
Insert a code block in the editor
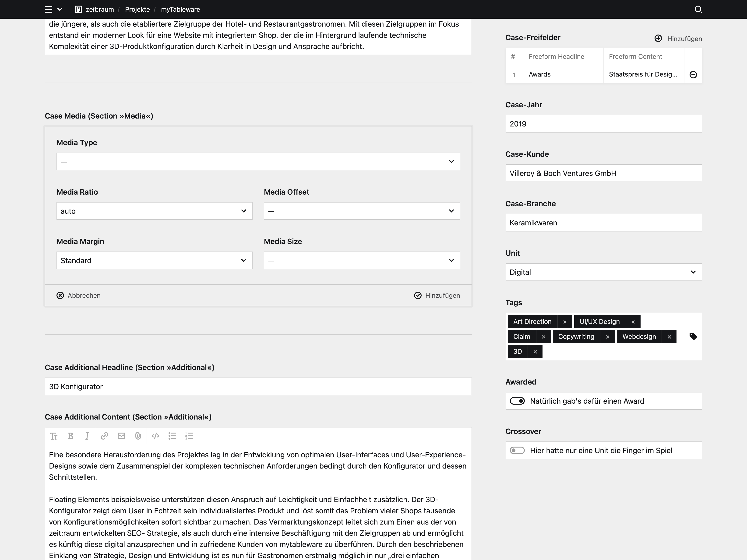[x=155, y=436]
